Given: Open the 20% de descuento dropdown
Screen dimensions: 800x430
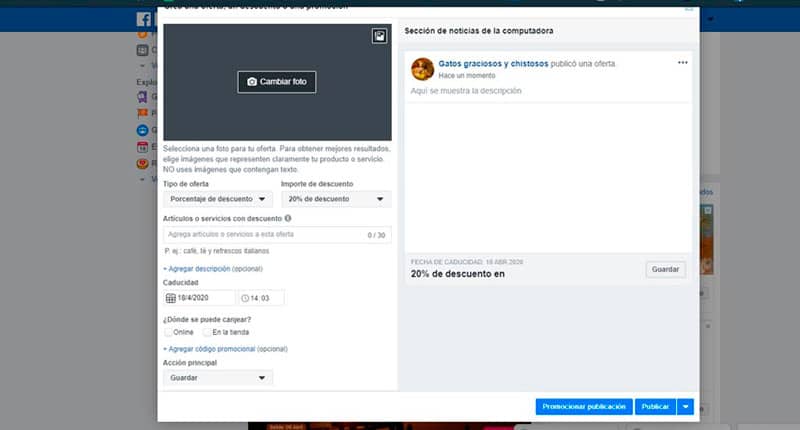Looking at the screenshot, I should pos(336,199).
